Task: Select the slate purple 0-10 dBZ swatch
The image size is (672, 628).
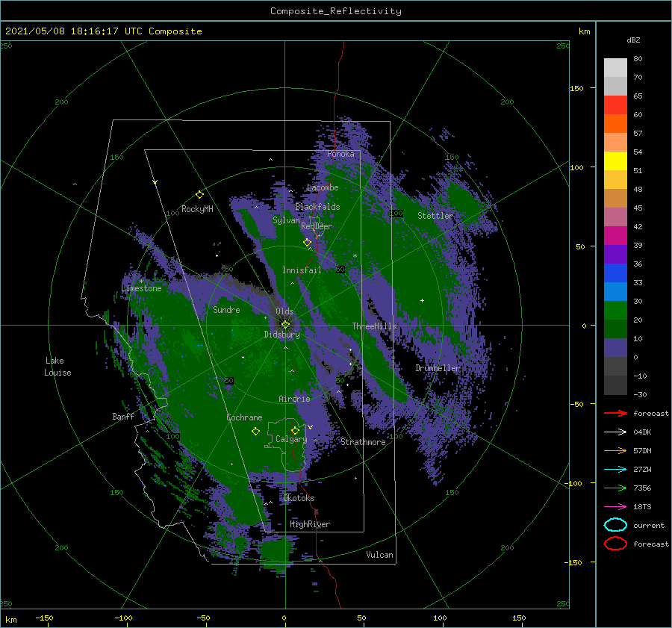Action: tap(615, 348)
